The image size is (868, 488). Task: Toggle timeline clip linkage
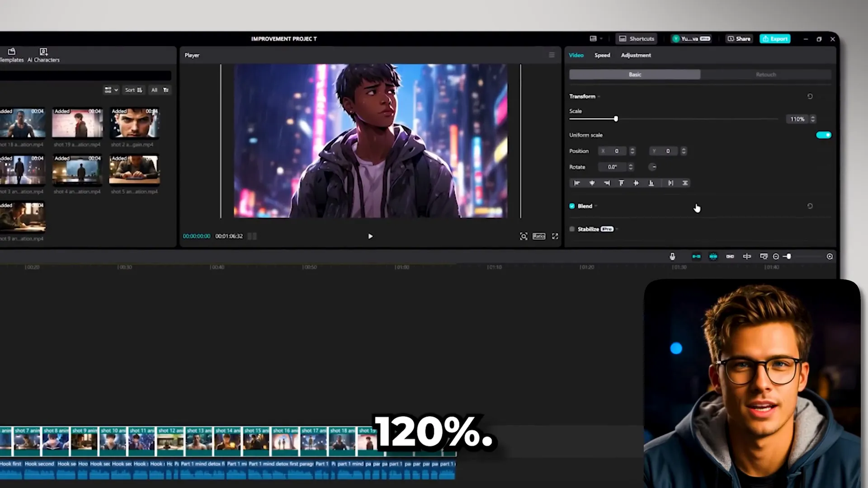730,257
